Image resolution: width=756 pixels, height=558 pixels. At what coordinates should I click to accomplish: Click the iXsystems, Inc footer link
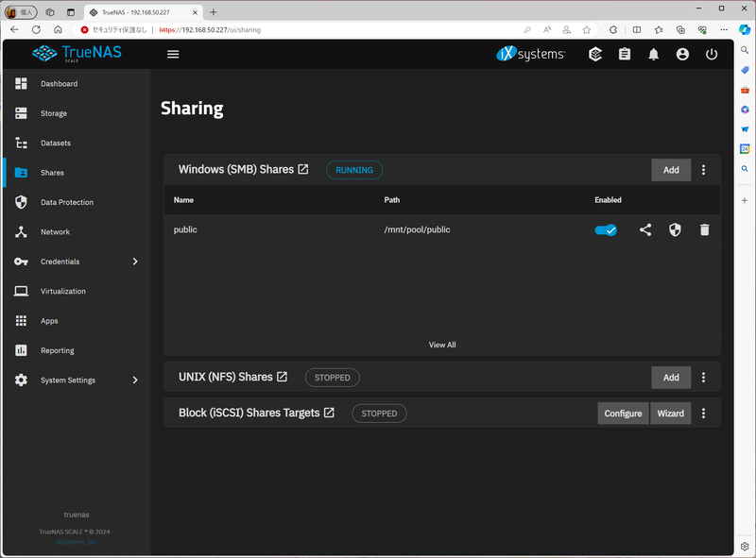tap(77, 542)
